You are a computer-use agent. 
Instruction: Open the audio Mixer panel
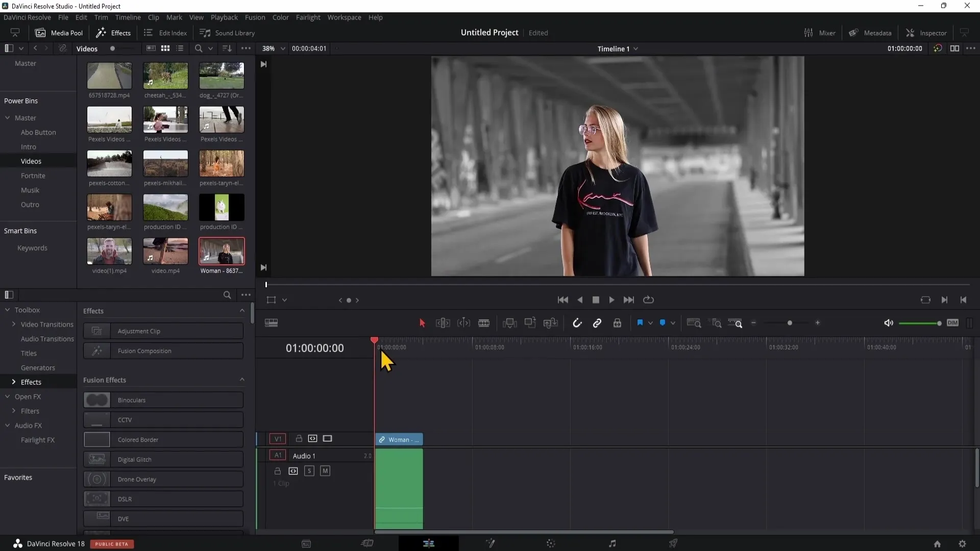point(820,33)
